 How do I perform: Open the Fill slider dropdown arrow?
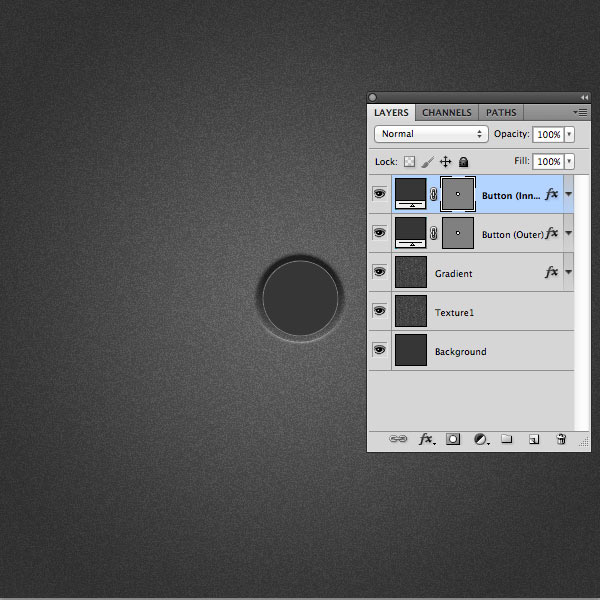569,161
